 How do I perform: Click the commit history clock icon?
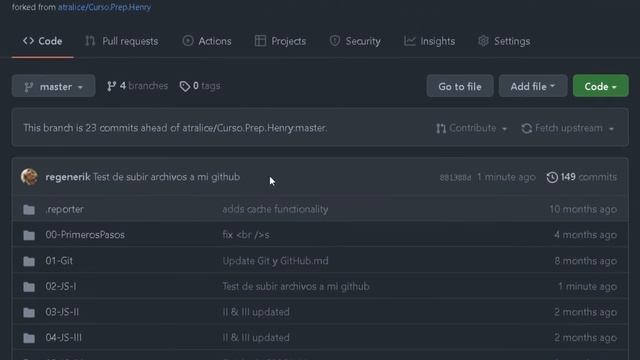pyautogui.click(x=552, y=177)
